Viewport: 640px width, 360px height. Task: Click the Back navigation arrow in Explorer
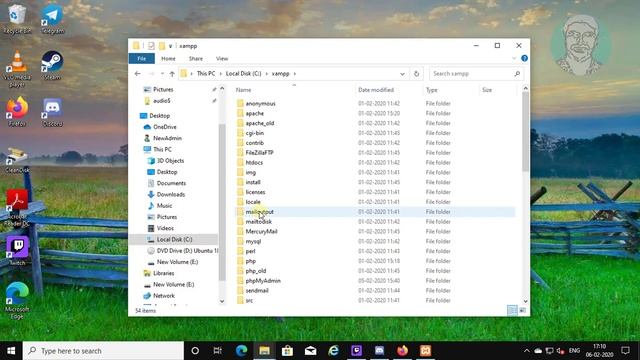point(138,74)
